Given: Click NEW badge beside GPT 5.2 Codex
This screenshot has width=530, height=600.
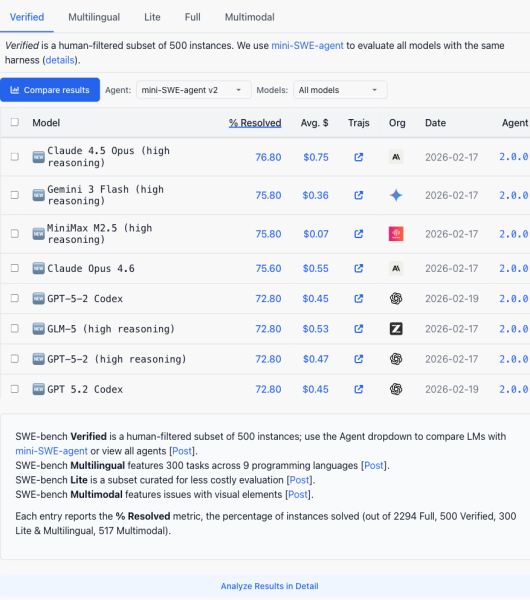Looking at the screenshot, I should (39, 389).
